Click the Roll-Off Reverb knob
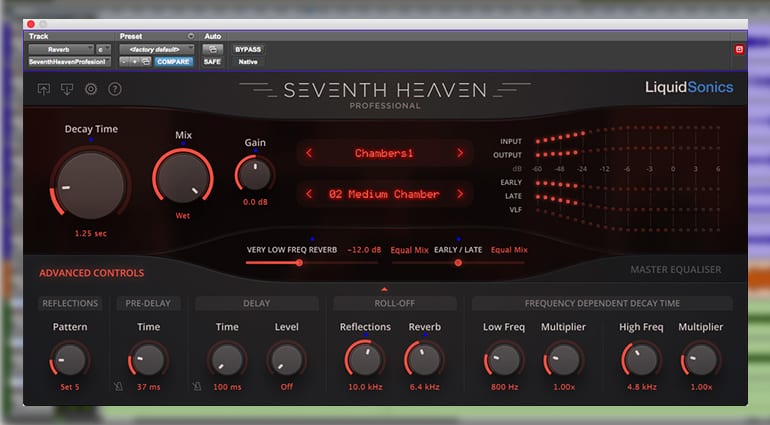This screenshot has width=770, height=425. click(x=424, y=360)
